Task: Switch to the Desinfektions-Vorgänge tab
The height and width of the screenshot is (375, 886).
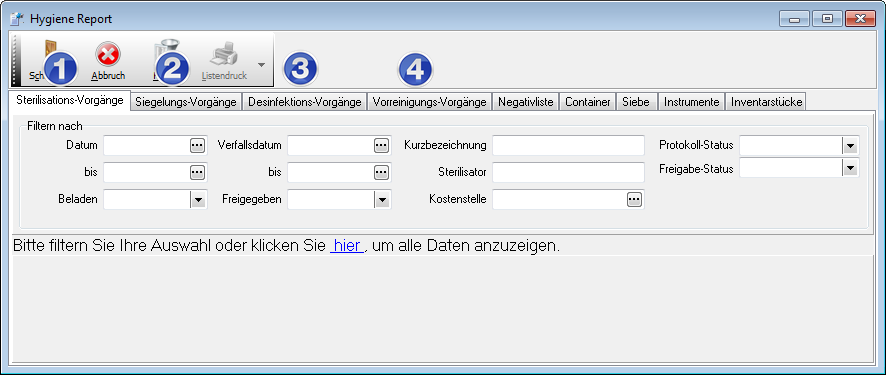Action: point(305,102)
